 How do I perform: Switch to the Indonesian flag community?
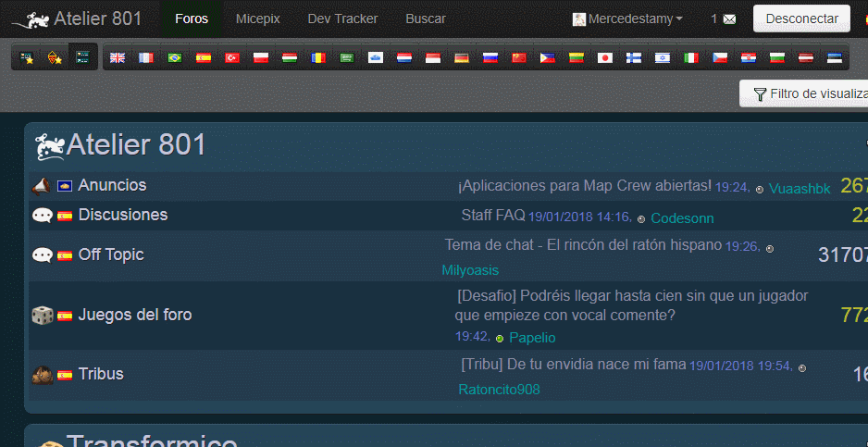point(433,57)
